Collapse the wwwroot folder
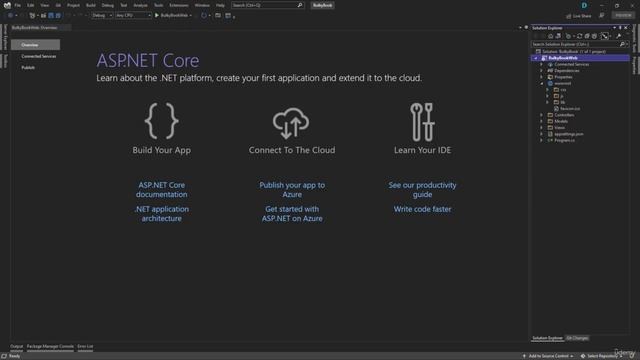 tap(542, 83)
